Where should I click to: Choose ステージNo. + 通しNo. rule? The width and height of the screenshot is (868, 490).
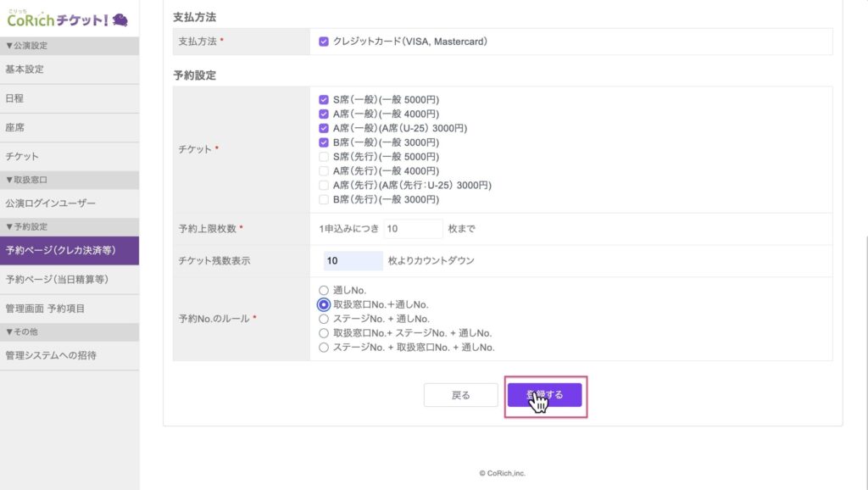tap(324, 319)
